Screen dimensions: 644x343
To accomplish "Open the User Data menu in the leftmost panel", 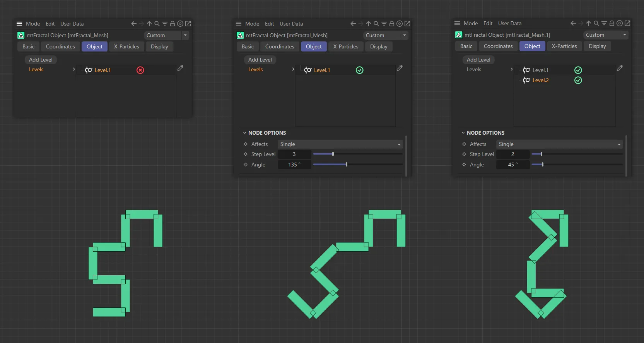I will click(x=72, y=24).
